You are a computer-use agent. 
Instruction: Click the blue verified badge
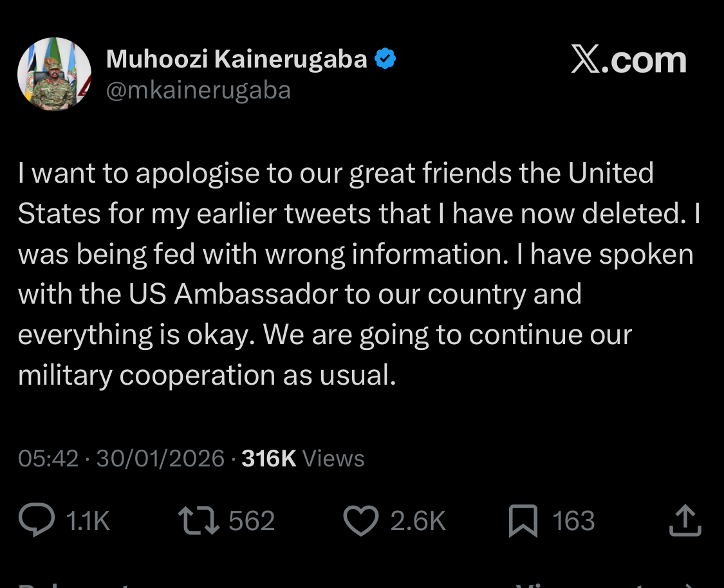coord(385,60)
